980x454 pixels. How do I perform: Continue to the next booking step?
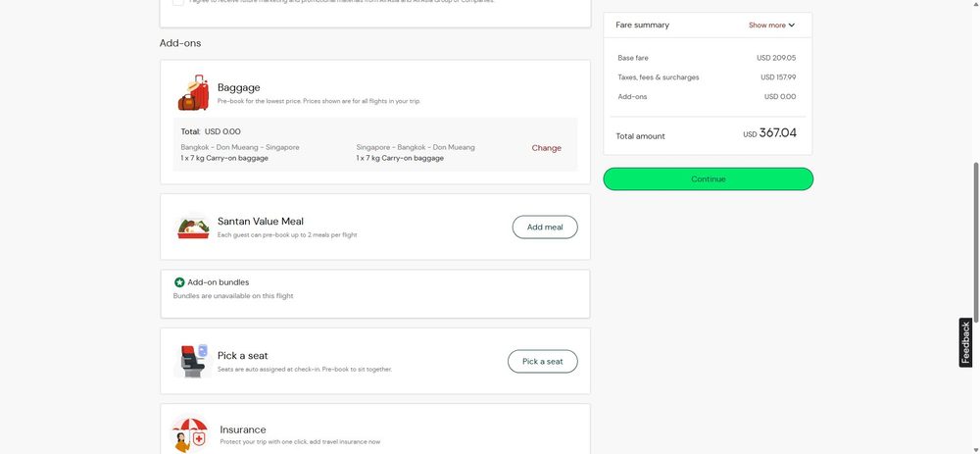point(709,178)
